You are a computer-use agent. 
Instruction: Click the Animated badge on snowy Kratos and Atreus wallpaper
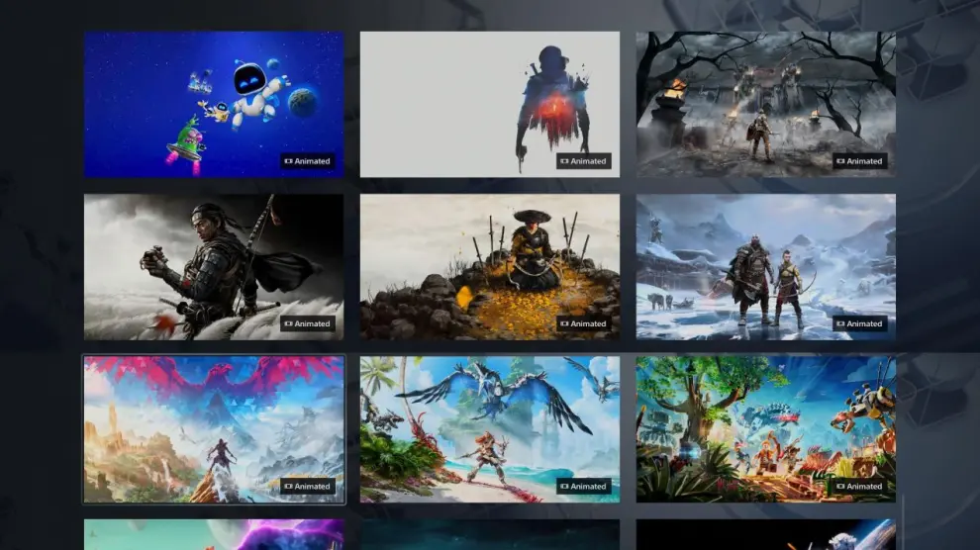tap(860, 323)
